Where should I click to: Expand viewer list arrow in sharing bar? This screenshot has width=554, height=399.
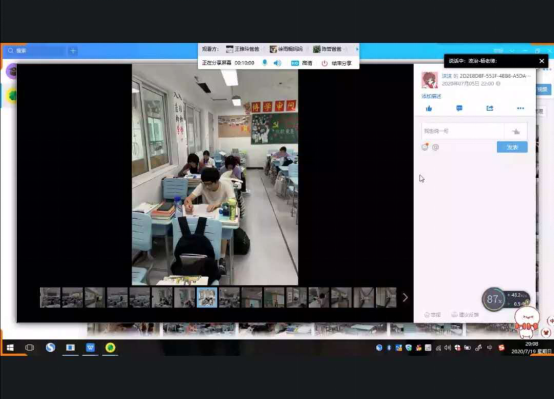357,49
